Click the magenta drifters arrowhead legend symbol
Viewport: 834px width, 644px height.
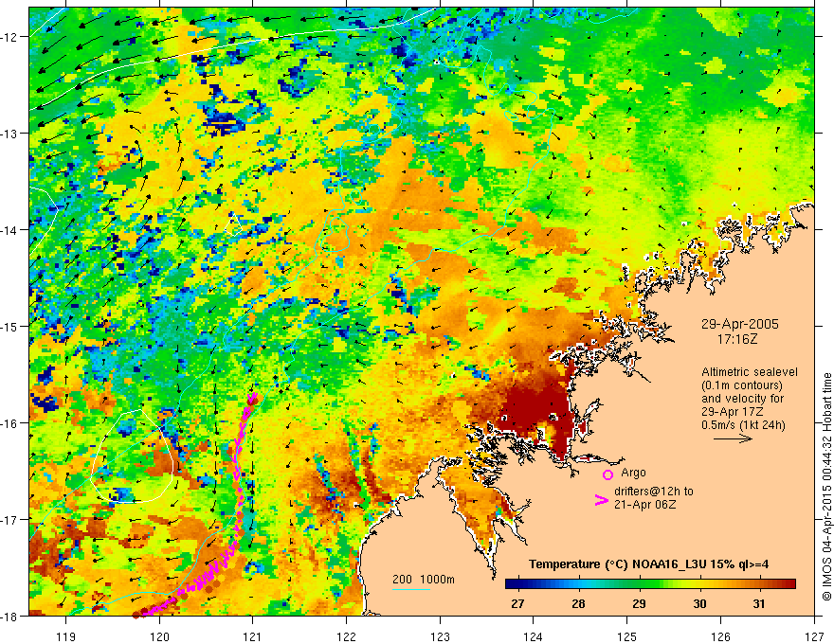click(601, 500)
